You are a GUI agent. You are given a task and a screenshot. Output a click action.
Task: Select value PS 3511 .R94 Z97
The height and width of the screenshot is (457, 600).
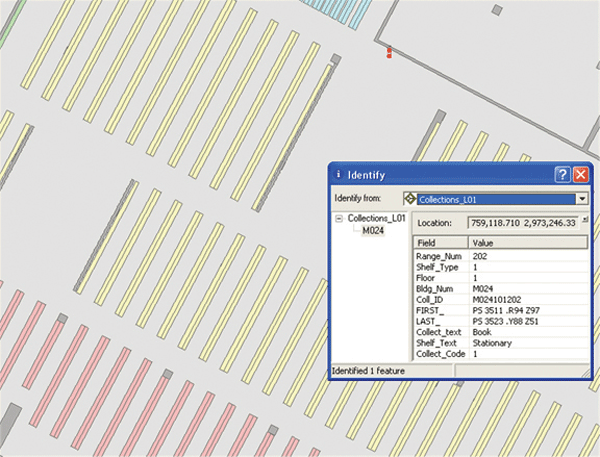click(506, 310)
